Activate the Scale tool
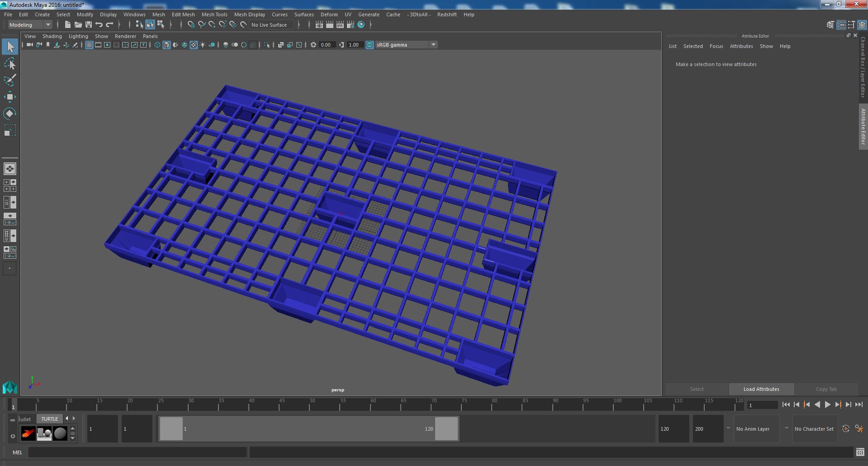 pos(9,130)
